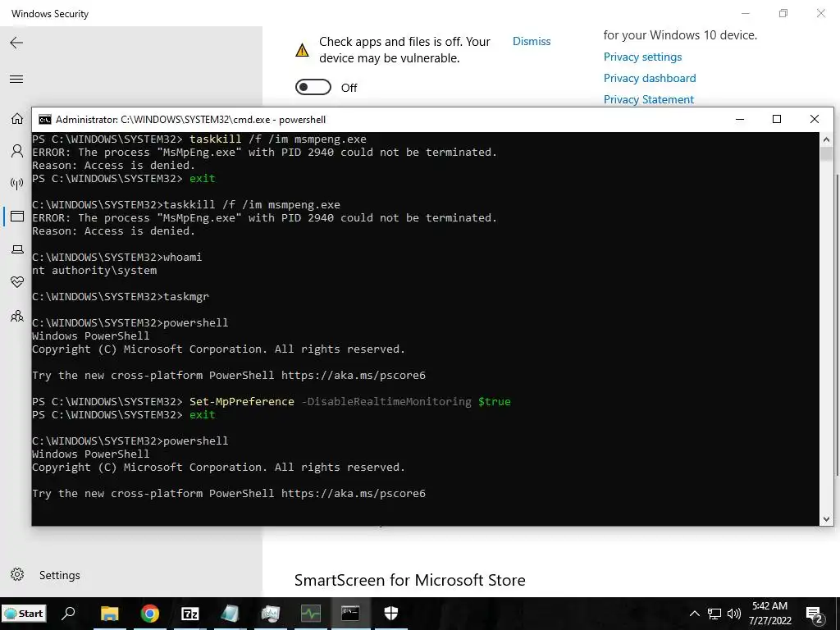Click the '$true' parameter value
The height and width of the screenshot is (630, 840).
[495, 402]
